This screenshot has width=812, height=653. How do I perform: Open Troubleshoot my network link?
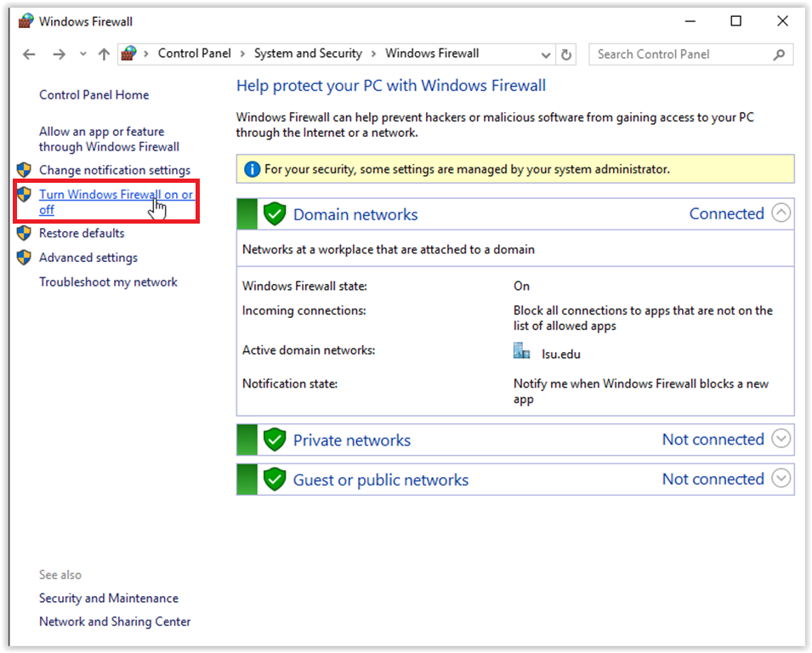coord(108,281)
